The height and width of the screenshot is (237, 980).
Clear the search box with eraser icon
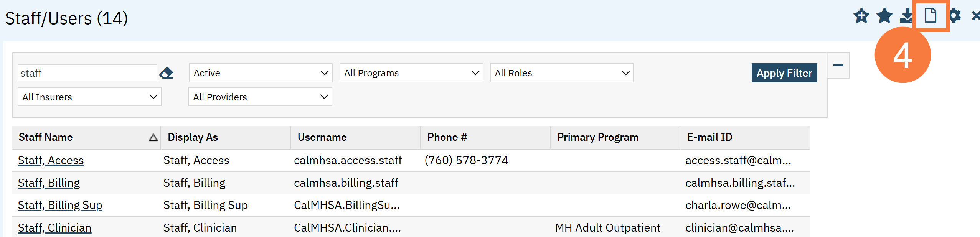pyautogui.click(x=166, y=73)
